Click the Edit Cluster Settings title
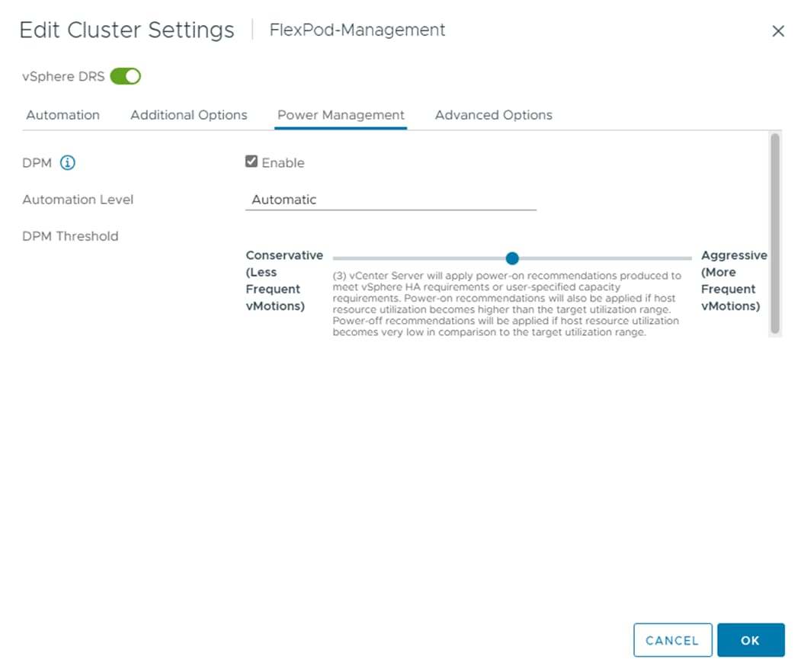 127,30
